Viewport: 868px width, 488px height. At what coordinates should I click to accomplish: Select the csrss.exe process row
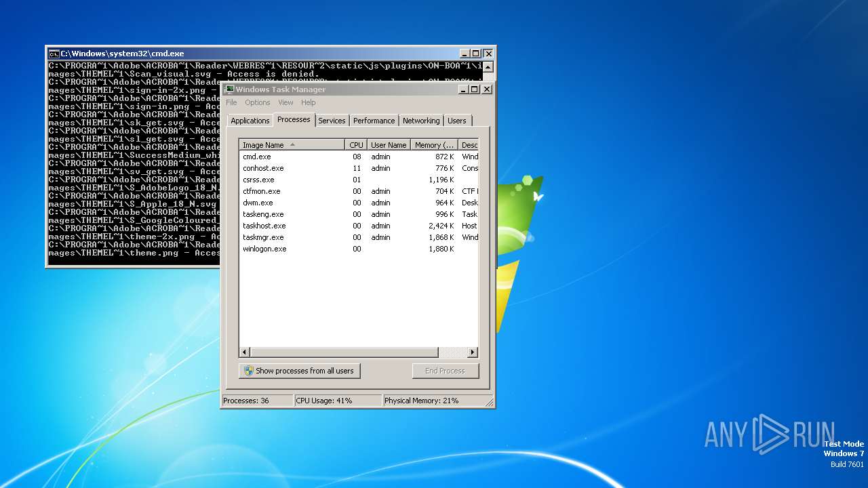tap(359, 180)
